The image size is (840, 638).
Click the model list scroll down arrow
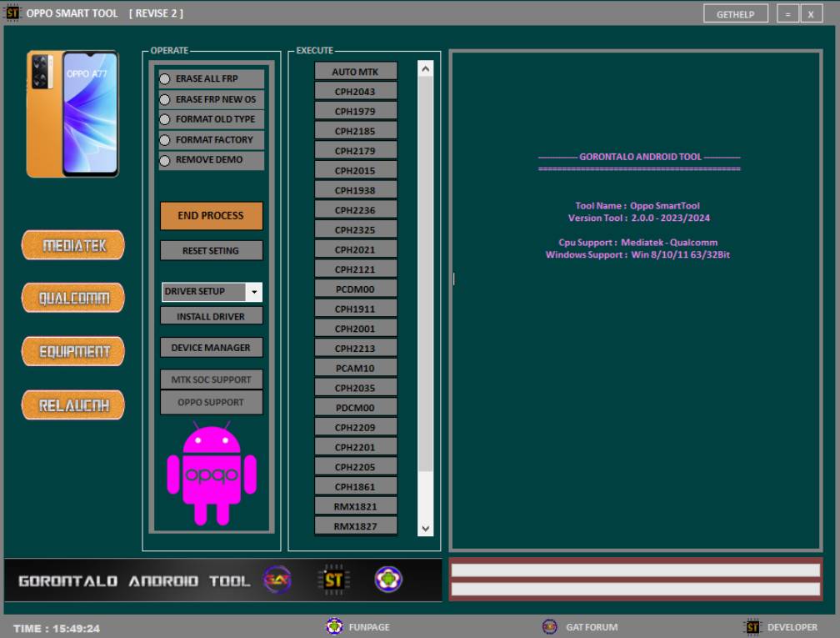(x=425, y=529)
